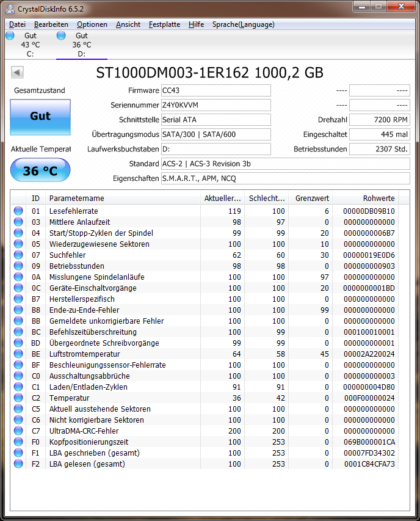
Task: Click the status orb for UltraDMA-CRC-Fehler
Action: pyautogui.click(x=18, y=431)
